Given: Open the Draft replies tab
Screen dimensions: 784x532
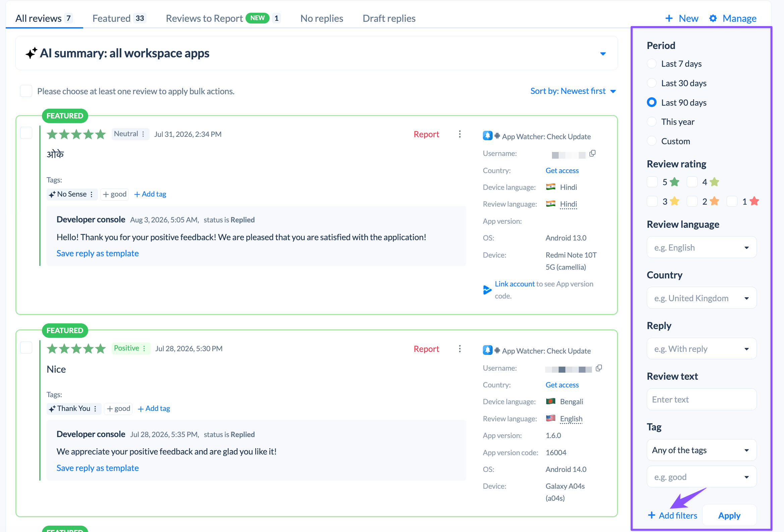Looking at the screenshot, I should (389, 18).
